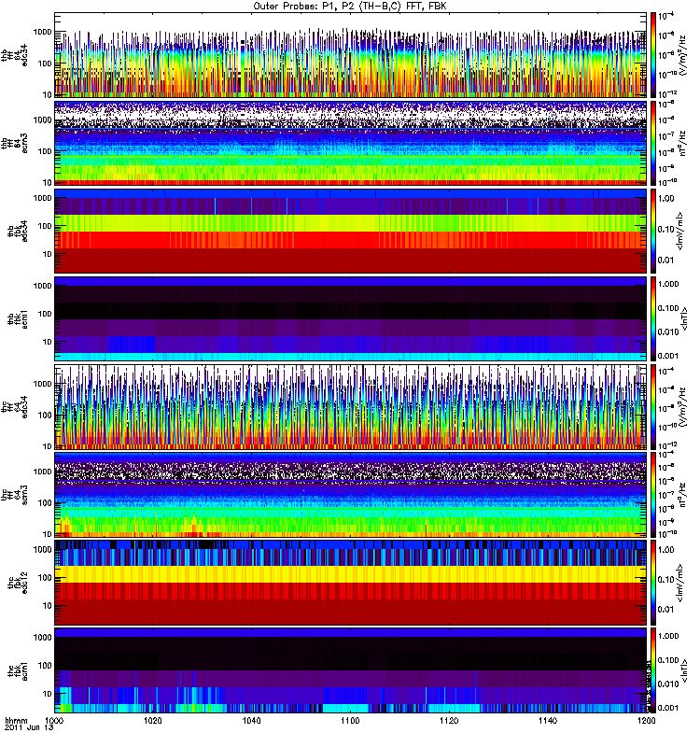The image size is (700, 747).
Task: Select the bottom thc FBK scm1 panel
Action: (350, 670)
